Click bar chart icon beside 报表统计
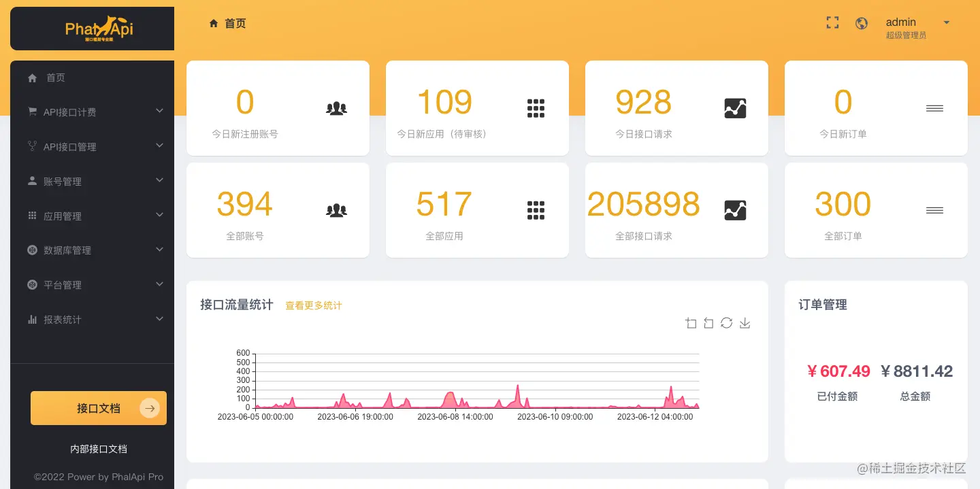Viewport: 980px width, 489px height. click(32, 319)
